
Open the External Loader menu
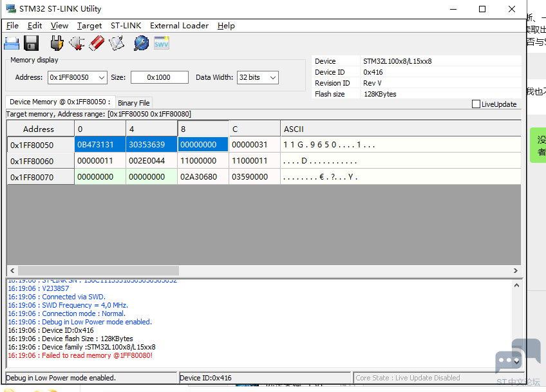tap(179, 26)
